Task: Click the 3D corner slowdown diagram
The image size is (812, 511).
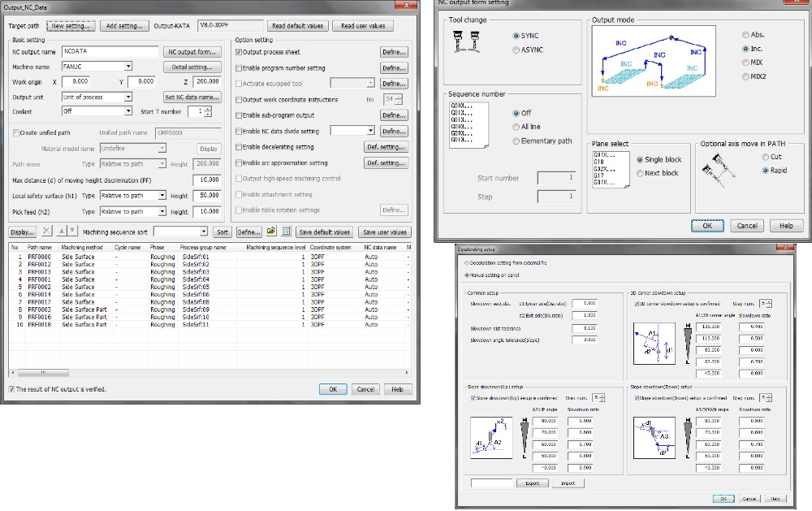Action: (654, 342)
